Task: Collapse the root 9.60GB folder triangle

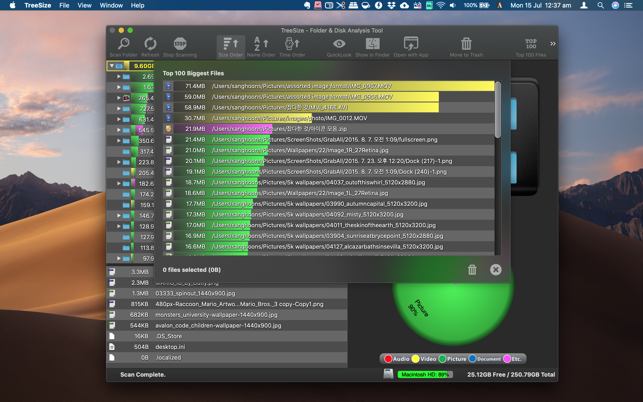Action: 112,66
